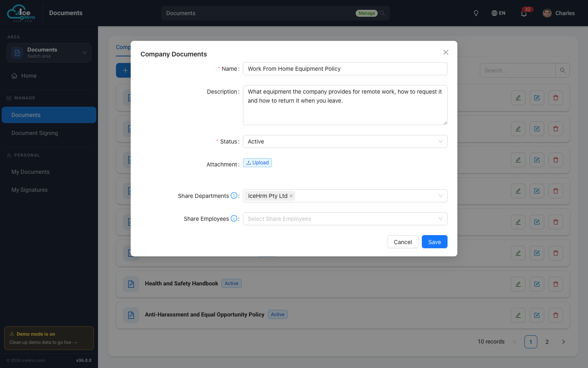Click blue edit icon for Health and Safety Handbook

coord(537,284)
